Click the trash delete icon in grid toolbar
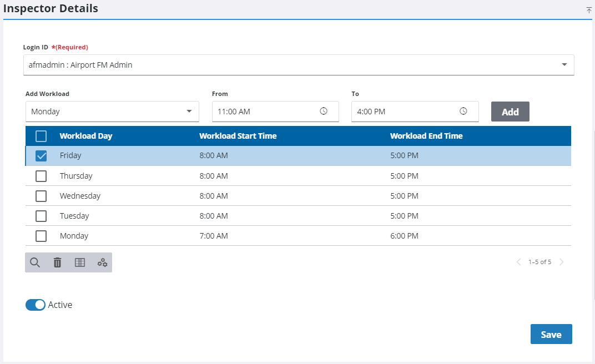 (x=57, y=262)
